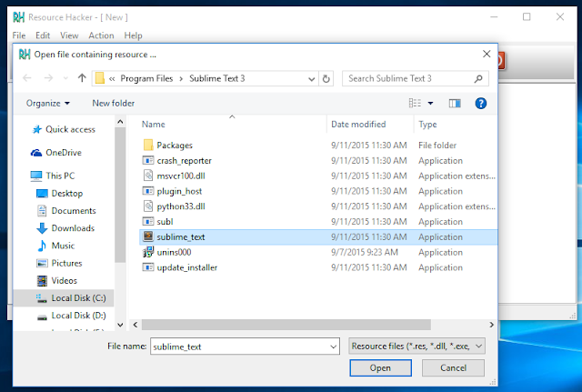Image resolution: width=582 pixels, height=392 pixels.
Task: Click the msvcr100.dll Application extens... type
Action: [457, 176]
